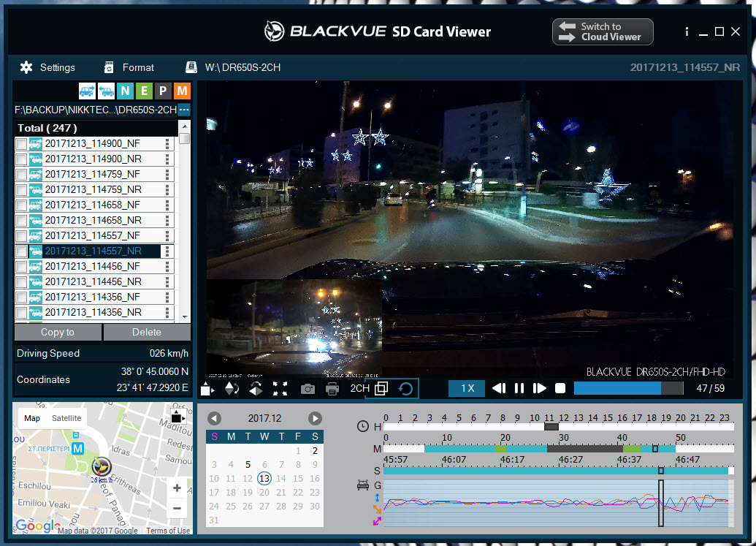Step forward one frame

coord(539,388)
